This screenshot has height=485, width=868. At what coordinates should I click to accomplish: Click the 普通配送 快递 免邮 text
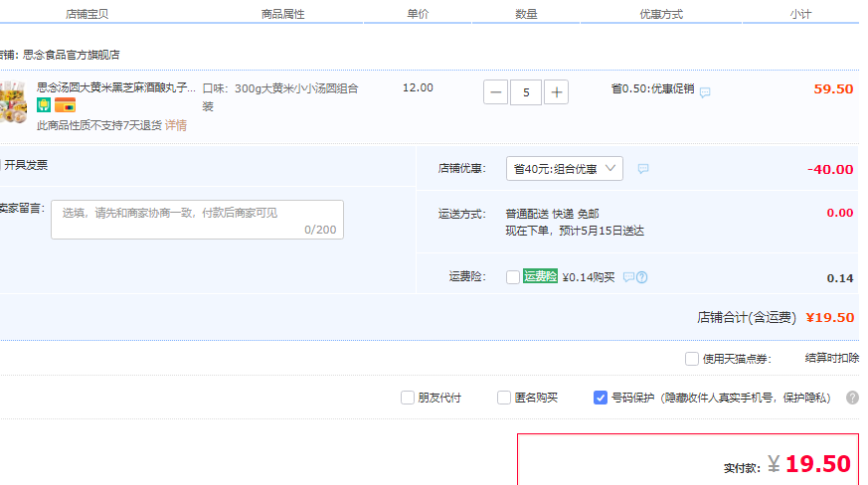(x=553, y=214)
